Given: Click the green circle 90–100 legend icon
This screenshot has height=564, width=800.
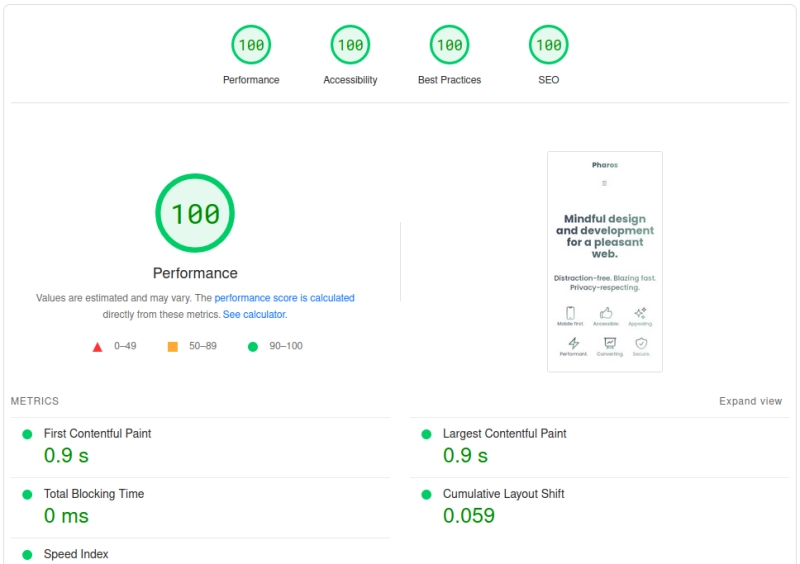Looking at the screenshot, I should (253, 347).
